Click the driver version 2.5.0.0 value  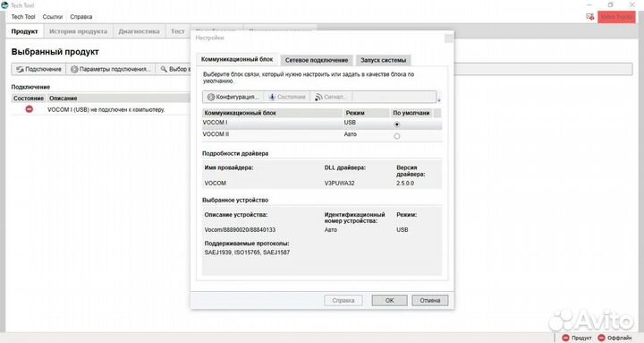405,183
